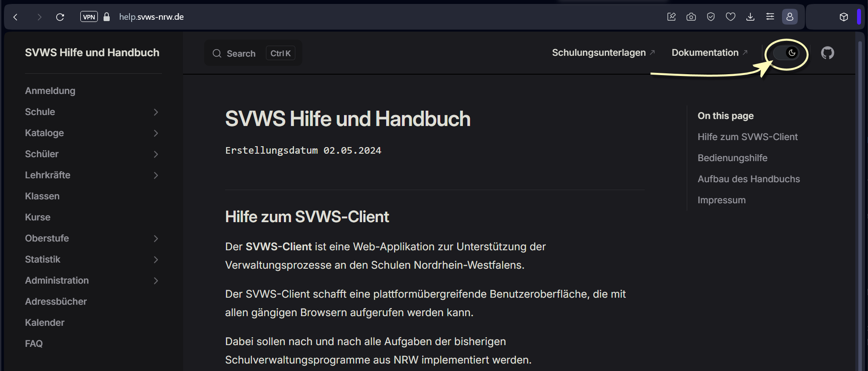Select Kurse in the sidebar
This screenshot has width=868, height=371.
click(x=38, y=217)
